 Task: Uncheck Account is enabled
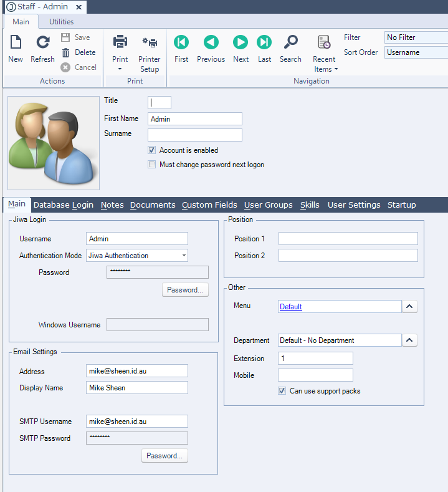152,150
